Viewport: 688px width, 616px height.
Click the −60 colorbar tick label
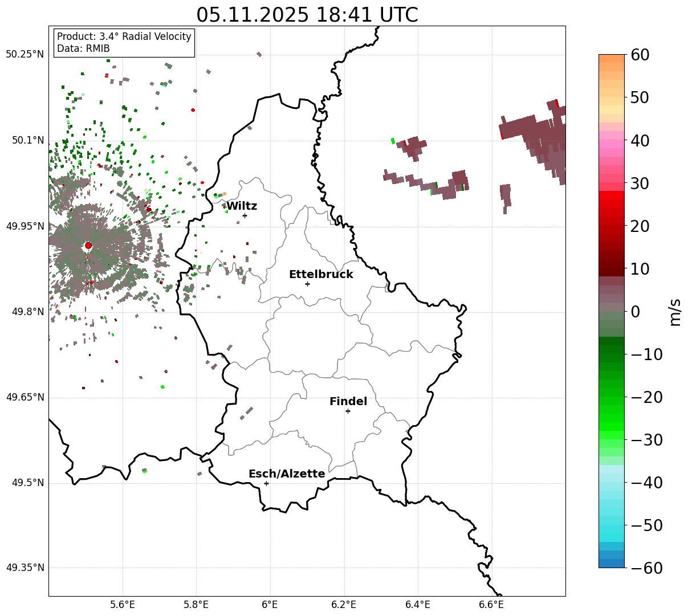646,568
